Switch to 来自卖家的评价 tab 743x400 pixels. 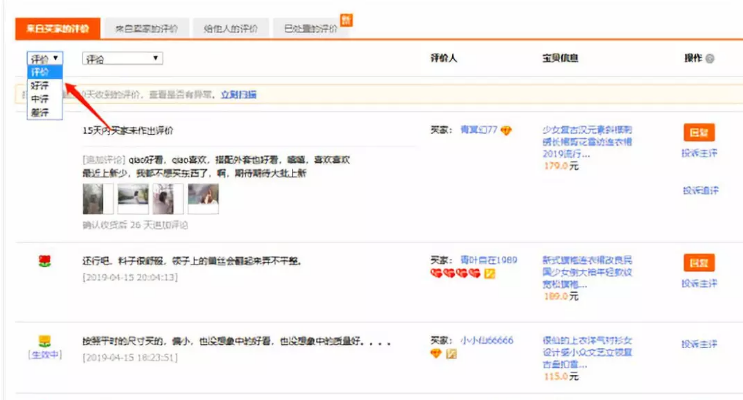[x=146, y=29]
